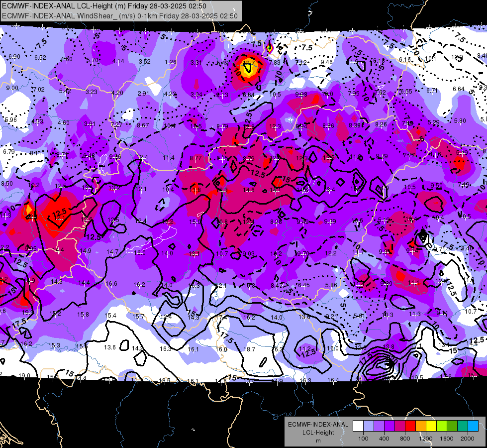Click the grid value '18.7'

(249, 349)
